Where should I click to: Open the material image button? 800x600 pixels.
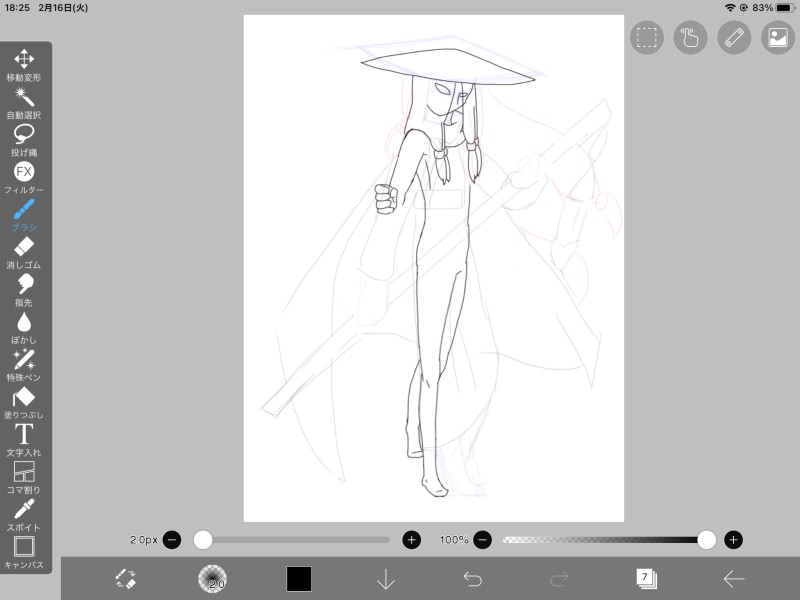[778, 37]
